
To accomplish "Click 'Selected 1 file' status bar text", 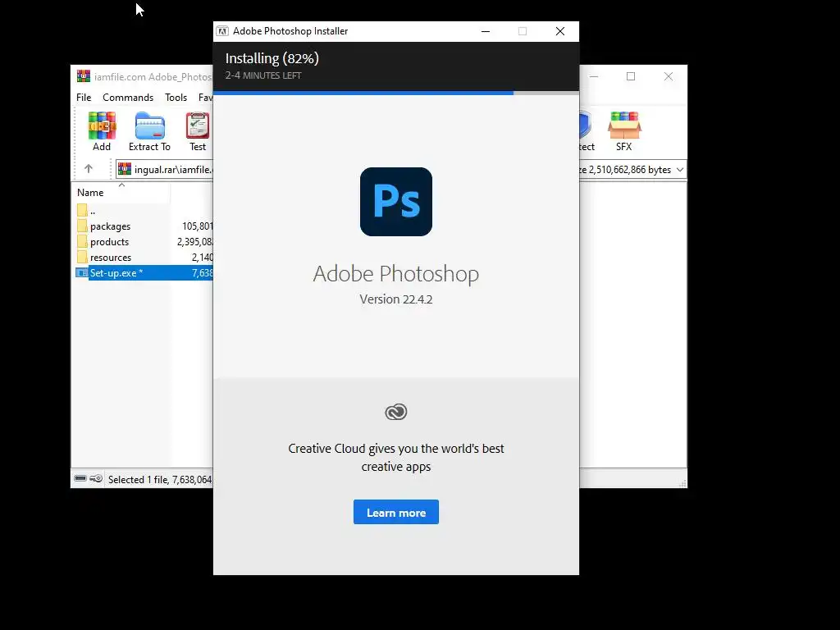I will pos(160,479).
